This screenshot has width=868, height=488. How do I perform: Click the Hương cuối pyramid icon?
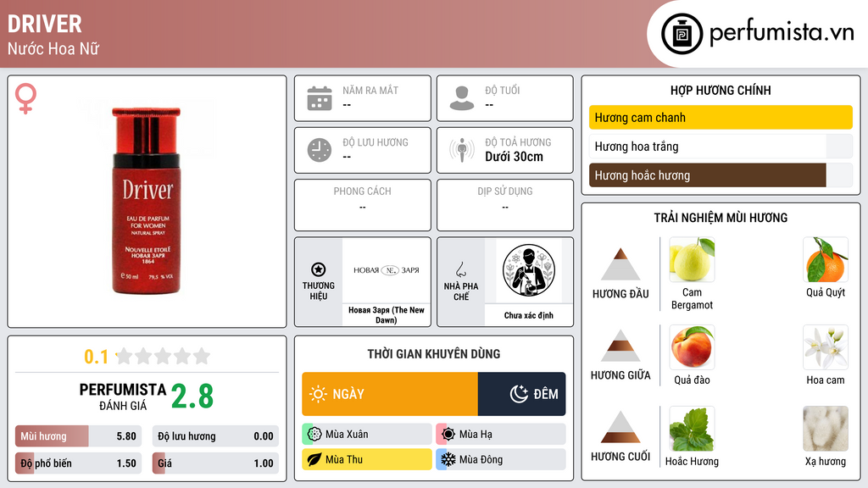coord(620,427)
